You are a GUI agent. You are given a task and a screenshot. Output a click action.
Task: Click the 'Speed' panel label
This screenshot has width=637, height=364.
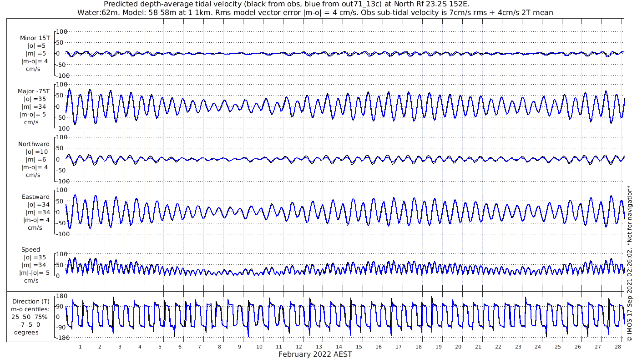pyautogui.click(x=31, y=250)
